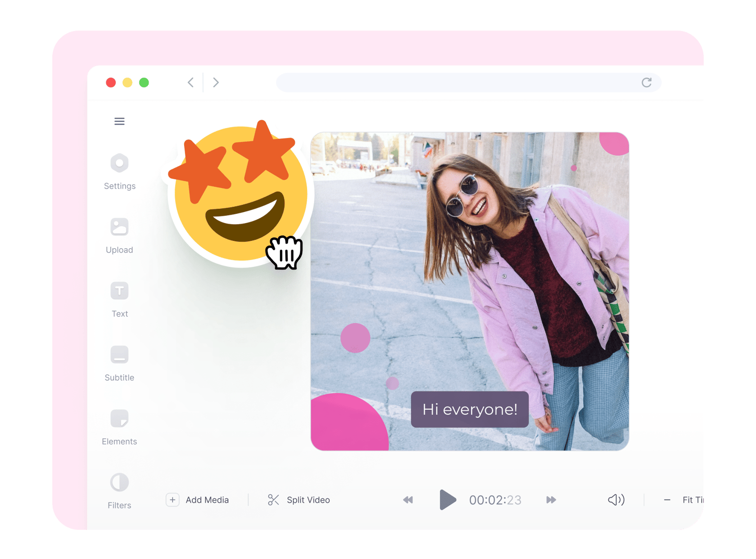The height and width of the screenshot is (559, 756).
Task: Click the Split Video label
Action: [309, 500]
